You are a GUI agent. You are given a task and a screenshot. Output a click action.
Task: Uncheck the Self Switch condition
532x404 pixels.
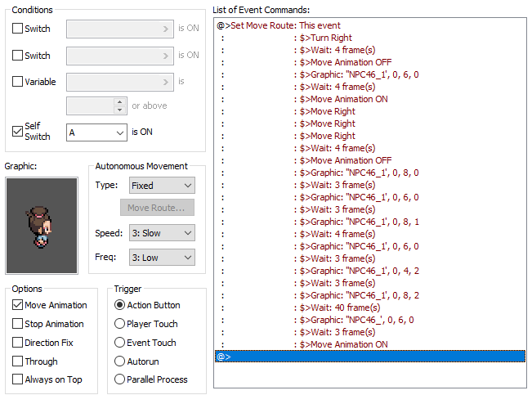click(18, 132)
